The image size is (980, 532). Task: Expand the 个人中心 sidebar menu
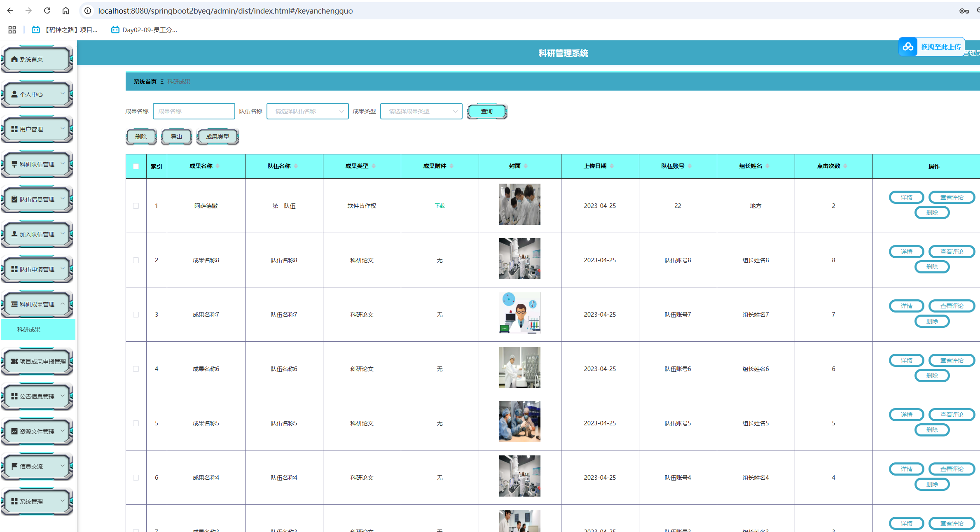coord(37,94)
